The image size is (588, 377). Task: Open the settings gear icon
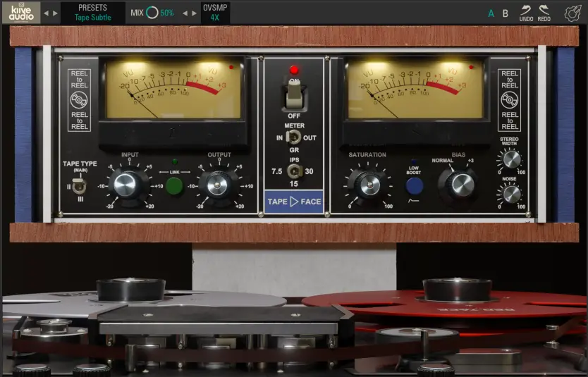[573, 13]
